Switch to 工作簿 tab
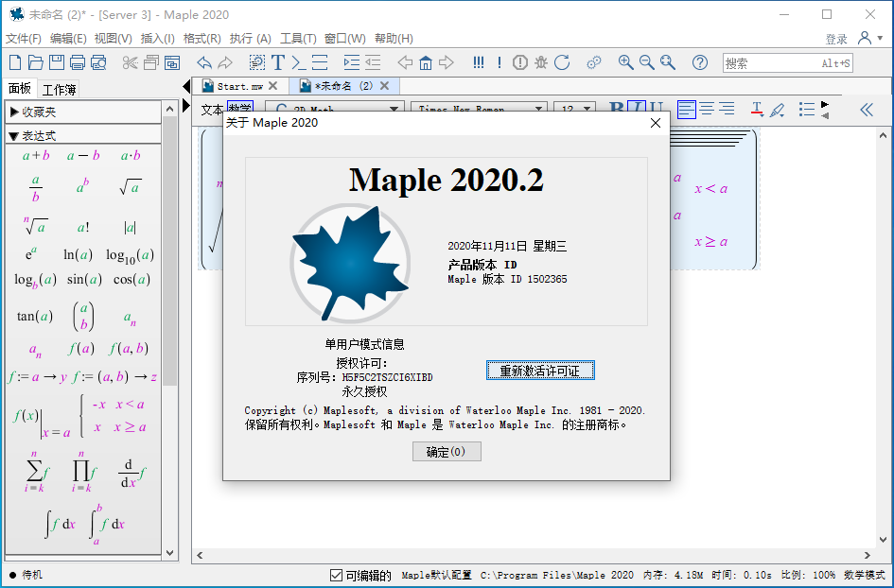The height and width of the screenshot is (588, 894). (x=59, y=90)
